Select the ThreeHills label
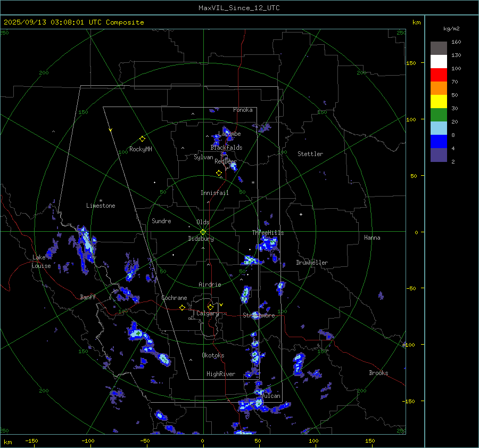479x448 pixels. (268, 233)
